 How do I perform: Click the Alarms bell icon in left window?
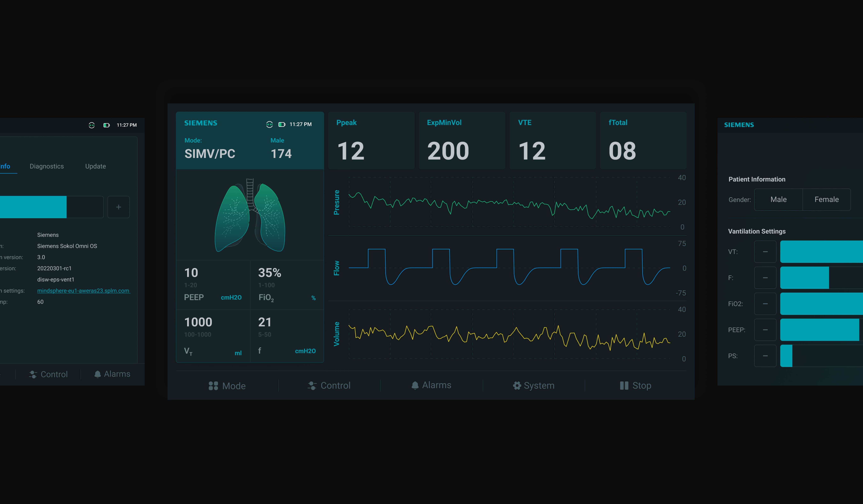[97, 374]
